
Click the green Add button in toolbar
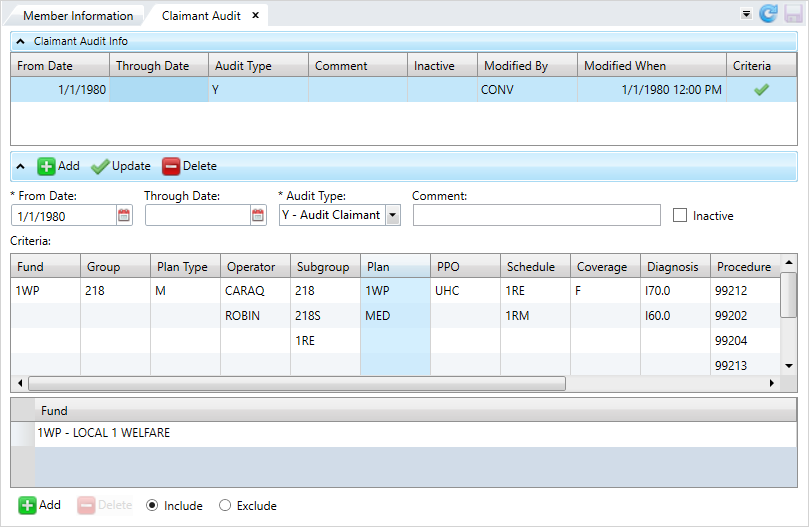pyautogui.click(x=58, y=166)
